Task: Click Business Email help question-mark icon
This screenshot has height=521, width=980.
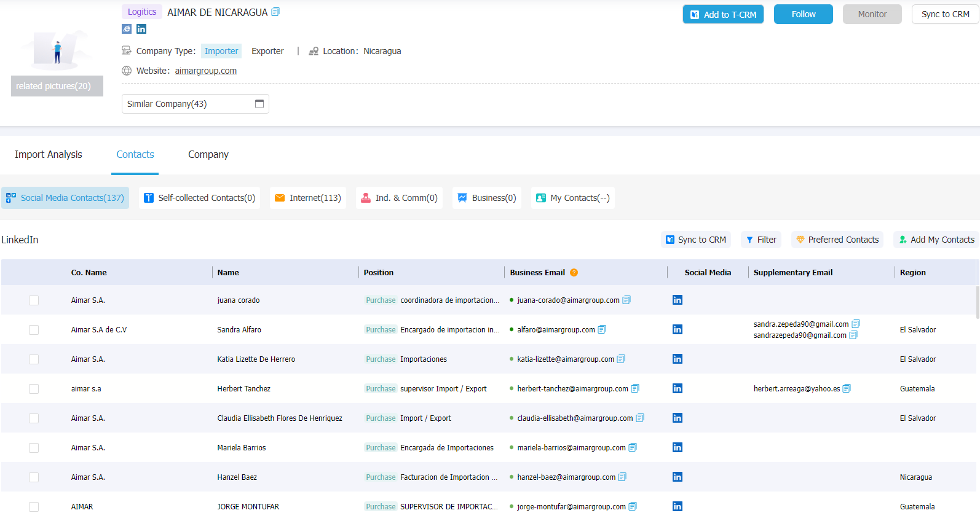Action: [x=574, y=272]
